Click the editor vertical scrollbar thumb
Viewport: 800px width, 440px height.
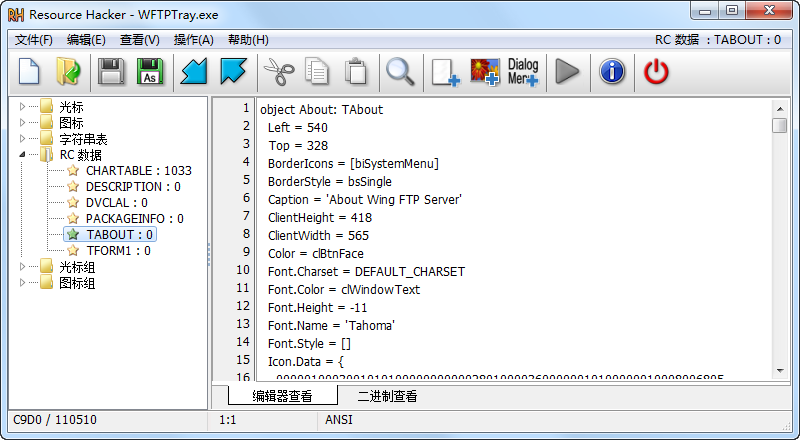(779, 125)
